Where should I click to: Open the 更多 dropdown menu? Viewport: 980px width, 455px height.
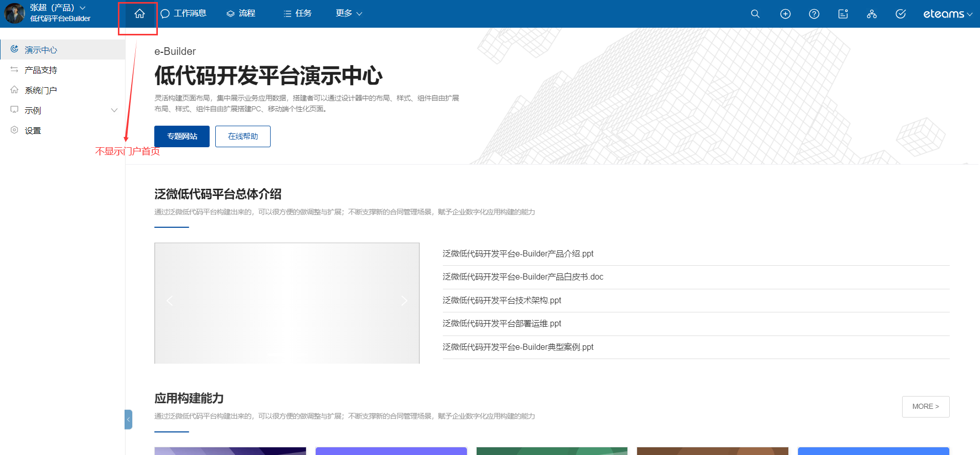349,13
